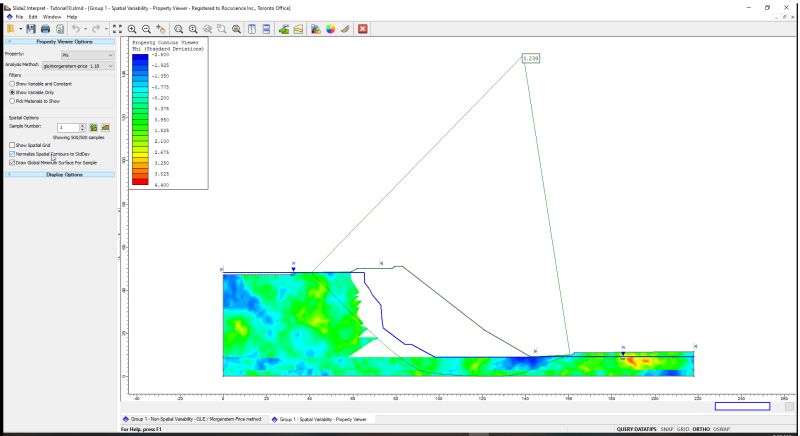Click the tile windows vertically icon
Image resolution: width=800 pixels, height=436 pixels.
[x=252, y=29]
